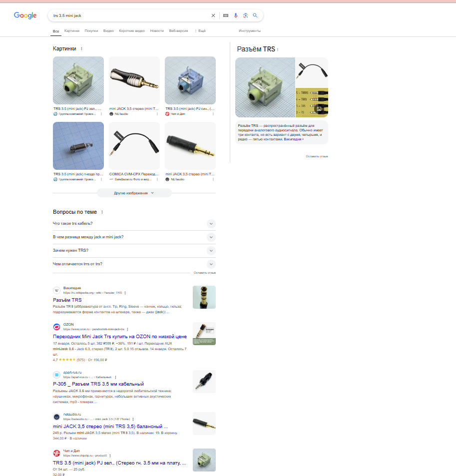The width and height of the screenshot is (456, 476).
Task: Switch to the Новости tab
Action: (157, 31)
